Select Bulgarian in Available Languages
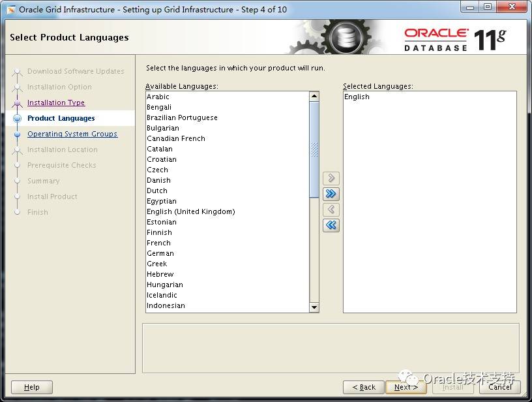 (x=228, y=128)
